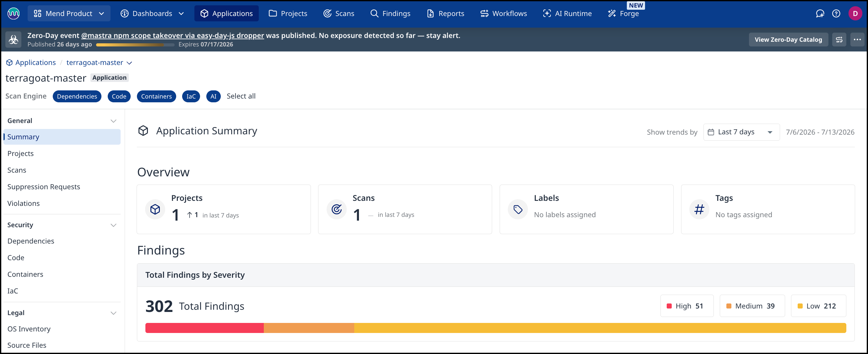Click View Zero-Day Catalog button
868x354 pixels.
click(788, 40)
